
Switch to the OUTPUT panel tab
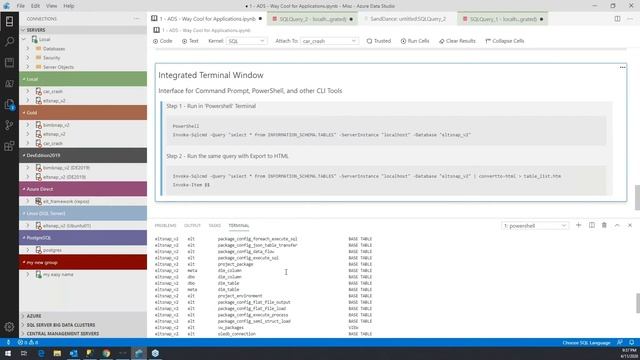[x=192, y=225]
